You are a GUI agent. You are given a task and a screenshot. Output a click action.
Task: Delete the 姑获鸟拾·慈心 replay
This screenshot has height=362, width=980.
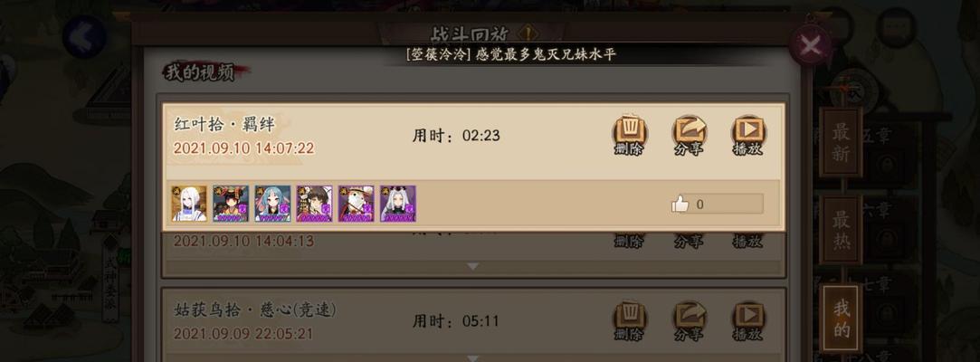(x=630, y=320)
